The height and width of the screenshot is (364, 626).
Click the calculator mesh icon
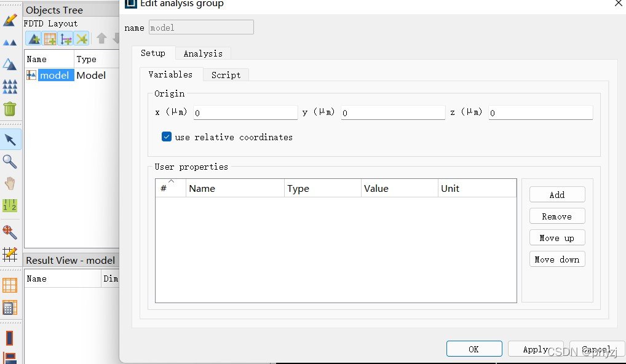[x=10, y=307]
